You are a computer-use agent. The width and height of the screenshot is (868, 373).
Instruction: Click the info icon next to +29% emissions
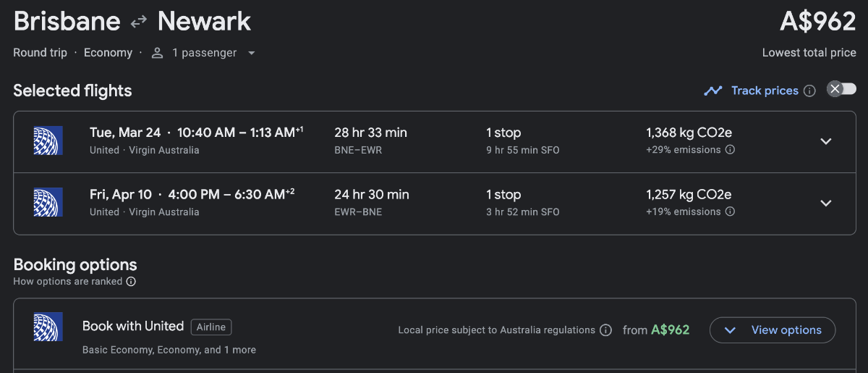(x=730, y=150)
